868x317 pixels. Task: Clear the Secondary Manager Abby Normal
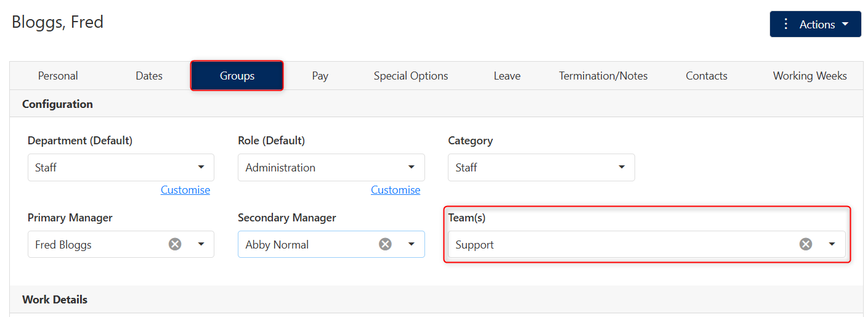click(385, 244)
